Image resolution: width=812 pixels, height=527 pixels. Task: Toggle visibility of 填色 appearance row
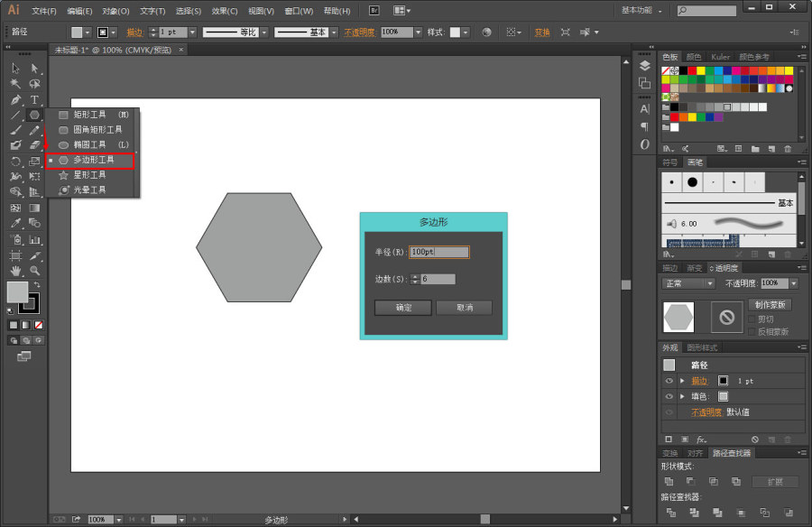tap(669, 396)
